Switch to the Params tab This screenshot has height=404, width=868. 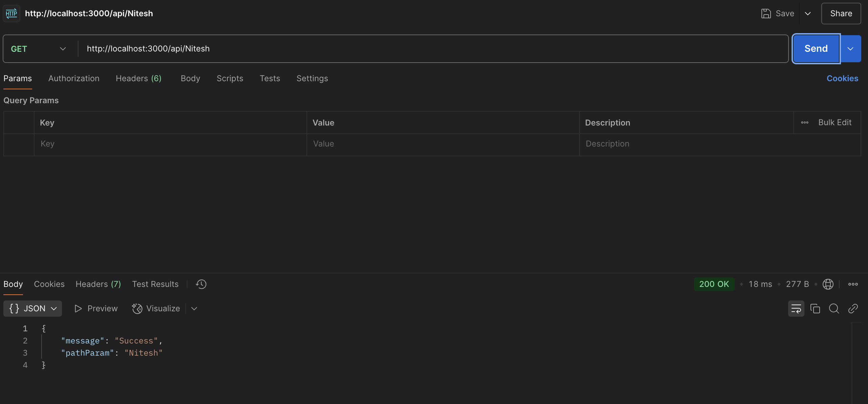click(x=18, y=78)
